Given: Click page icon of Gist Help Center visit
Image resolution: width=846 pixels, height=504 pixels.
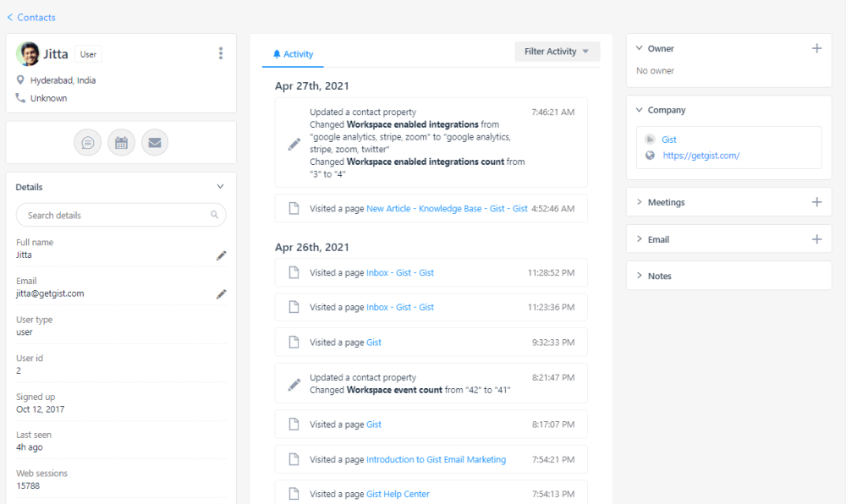Looking at the screenshot, I should pos(294,493).
